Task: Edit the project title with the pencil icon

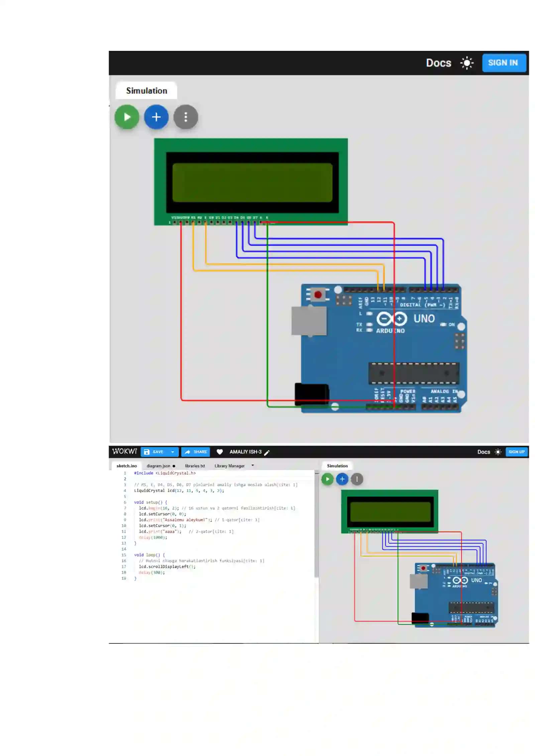Action: [267, 453]
